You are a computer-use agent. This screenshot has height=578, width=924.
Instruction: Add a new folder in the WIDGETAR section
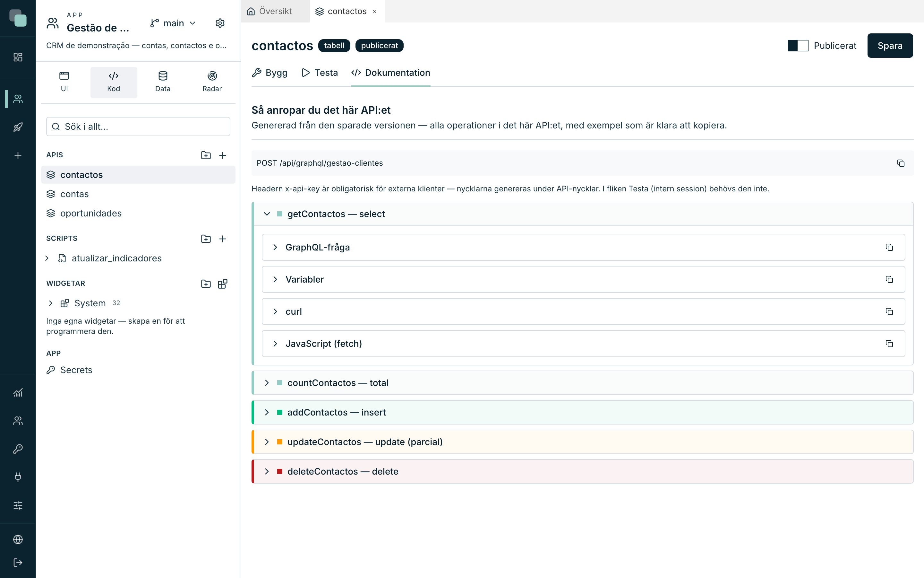pos(206,284)
